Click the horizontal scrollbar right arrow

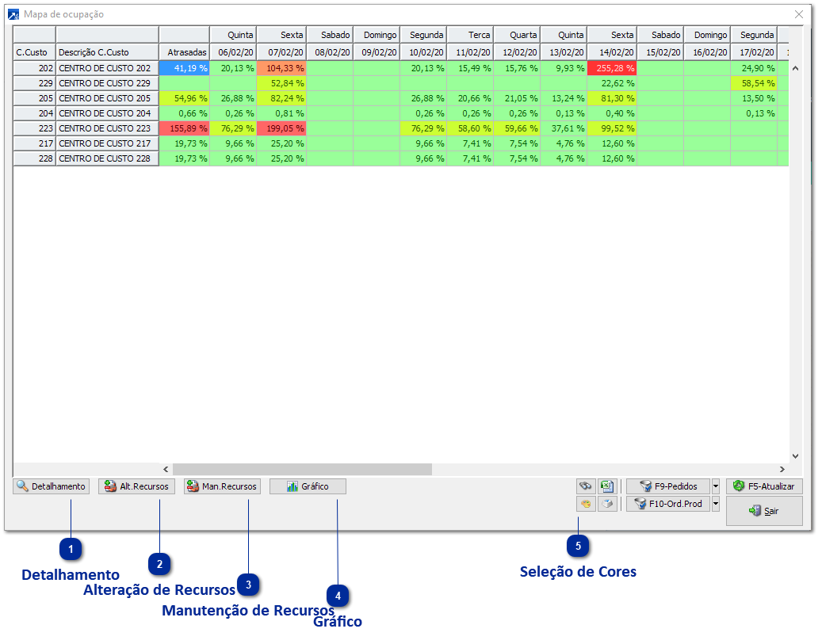tap(782, 470)
